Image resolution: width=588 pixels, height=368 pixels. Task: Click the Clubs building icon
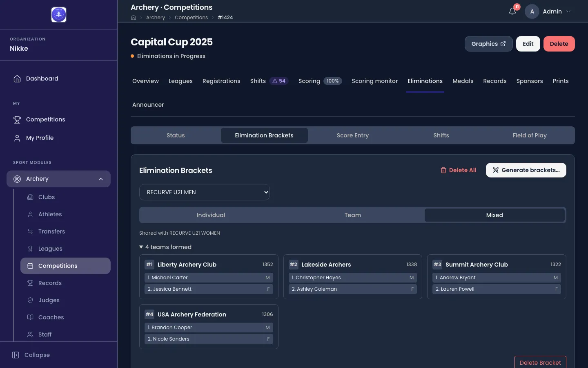click(x=30, y=197)
